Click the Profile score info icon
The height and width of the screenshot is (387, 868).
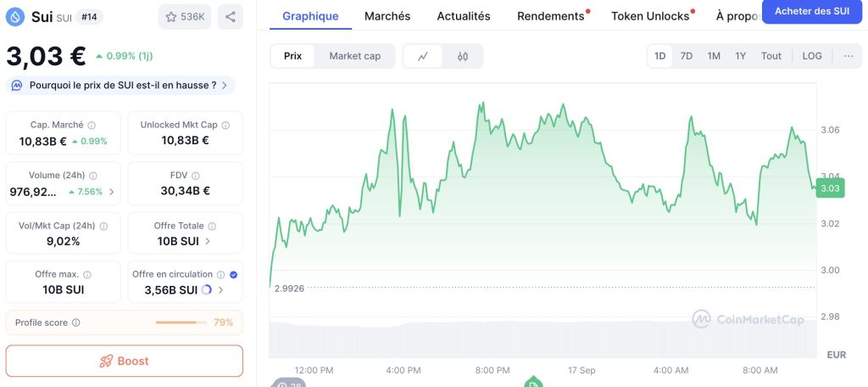tap(76, 322)
